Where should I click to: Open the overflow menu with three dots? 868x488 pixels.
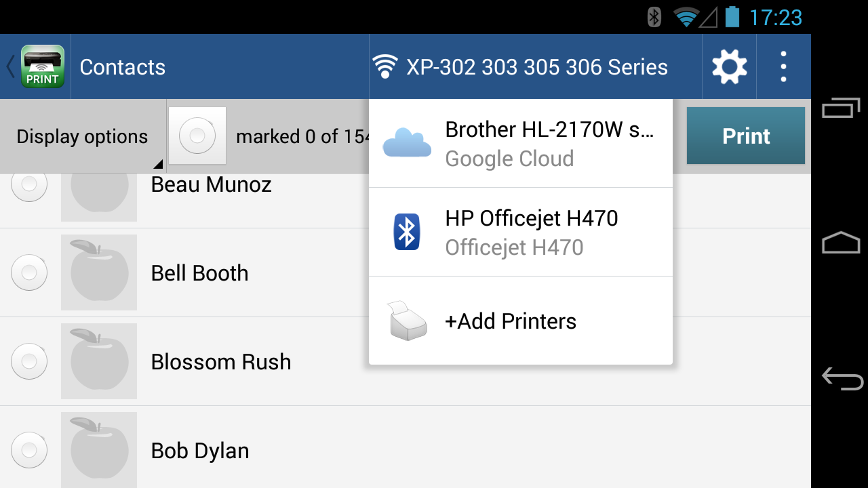point(783,66)
